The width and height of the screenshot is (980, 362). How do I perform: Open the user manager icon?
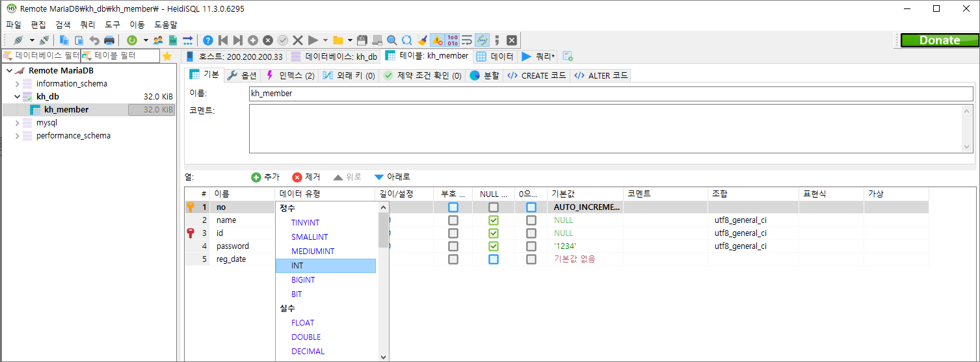[158, 40]
